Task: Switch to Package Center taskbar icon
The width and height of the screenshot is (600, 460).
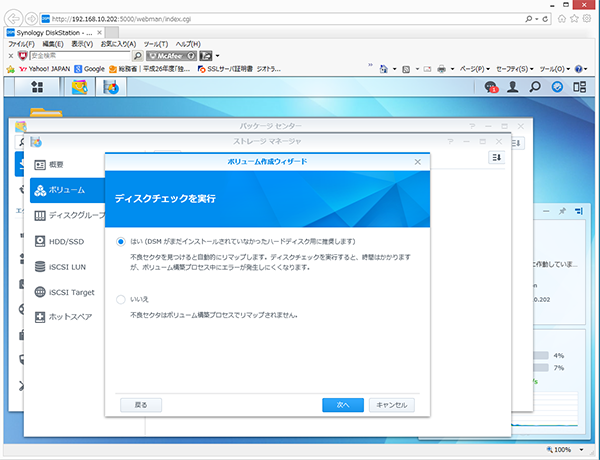Action: click(x=79, y=87)
